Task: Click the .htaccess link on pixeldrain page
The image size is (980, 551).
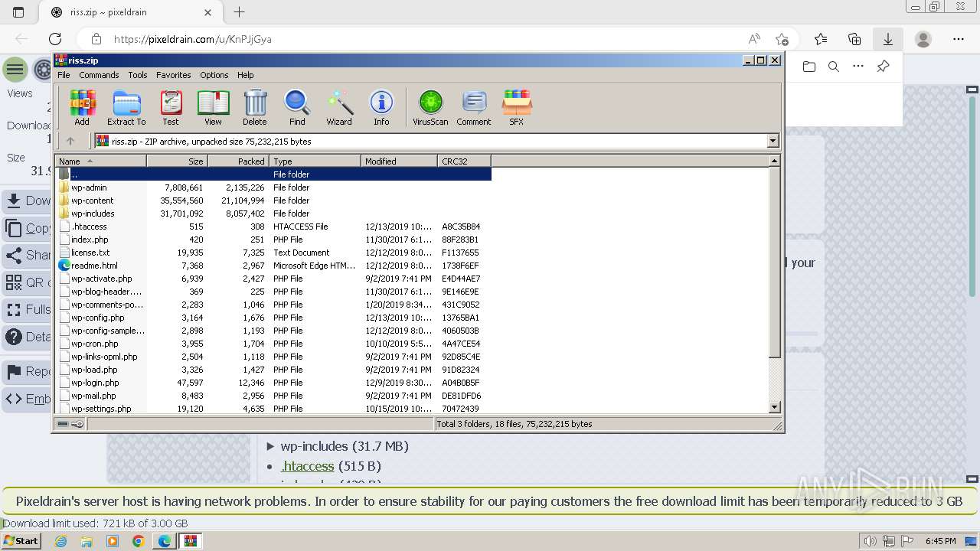Action: pos(308,466)
